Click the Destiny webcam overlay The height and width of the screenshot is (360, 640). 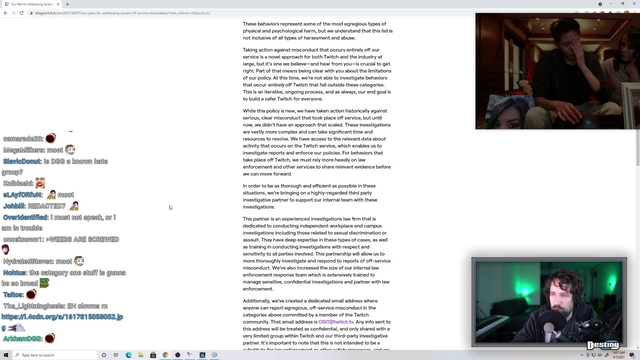(x=549, y=302)
